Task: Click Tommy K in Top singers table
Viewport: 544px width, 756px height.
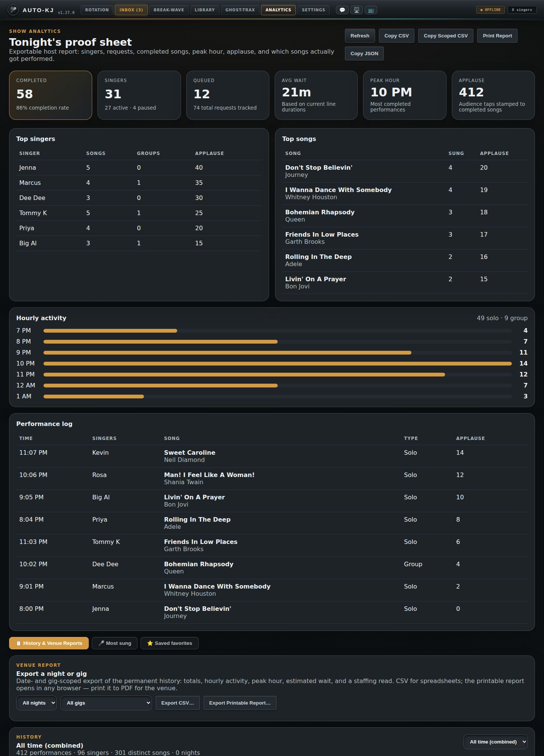Action: pos(33,213)
